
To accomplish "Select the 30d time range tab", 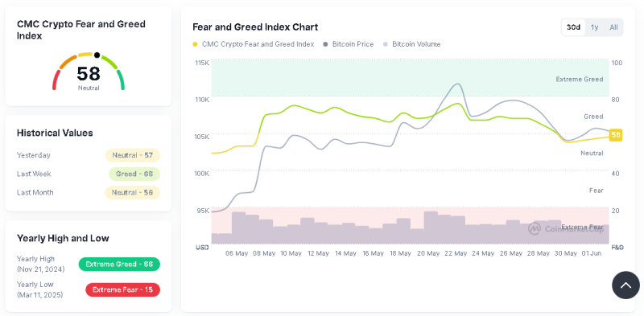I will 573,27.
